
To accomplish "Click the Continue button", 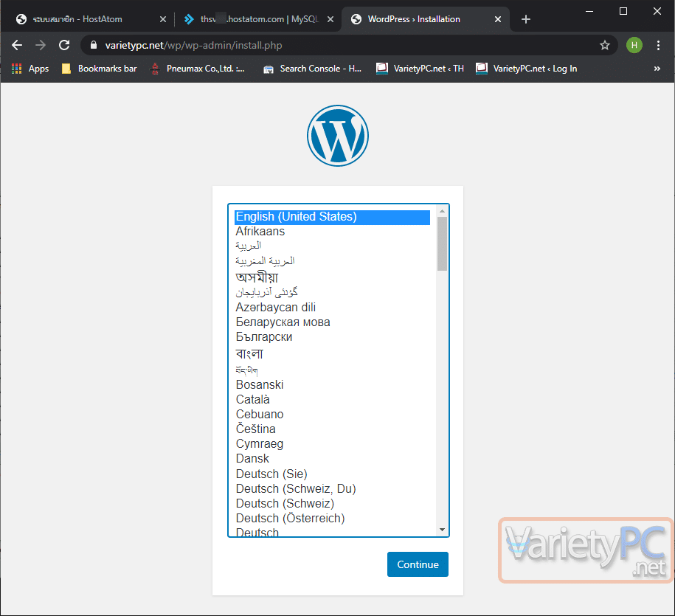I will click(418, 564).
